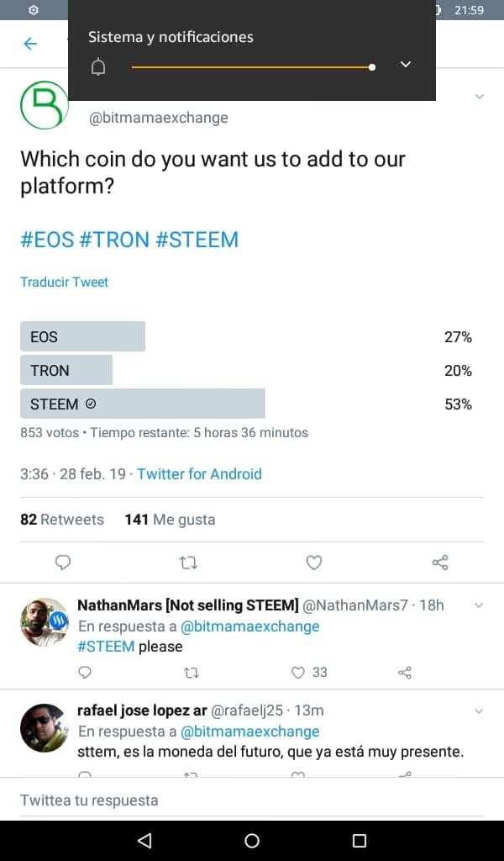Open main tweet options dropdown arrow
Viewport: 504px width, 861px height.
click(x=479, y=97)
